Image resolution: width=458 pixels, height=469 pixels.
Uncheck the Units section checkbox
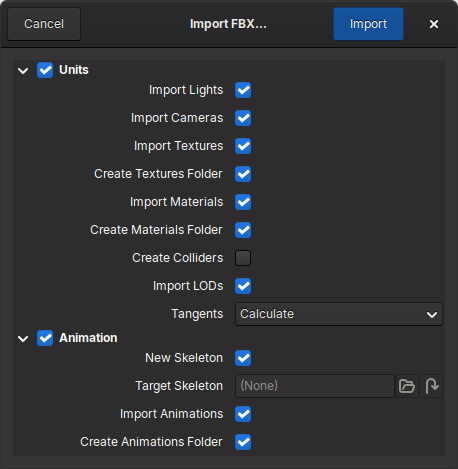tap(45, 70)
